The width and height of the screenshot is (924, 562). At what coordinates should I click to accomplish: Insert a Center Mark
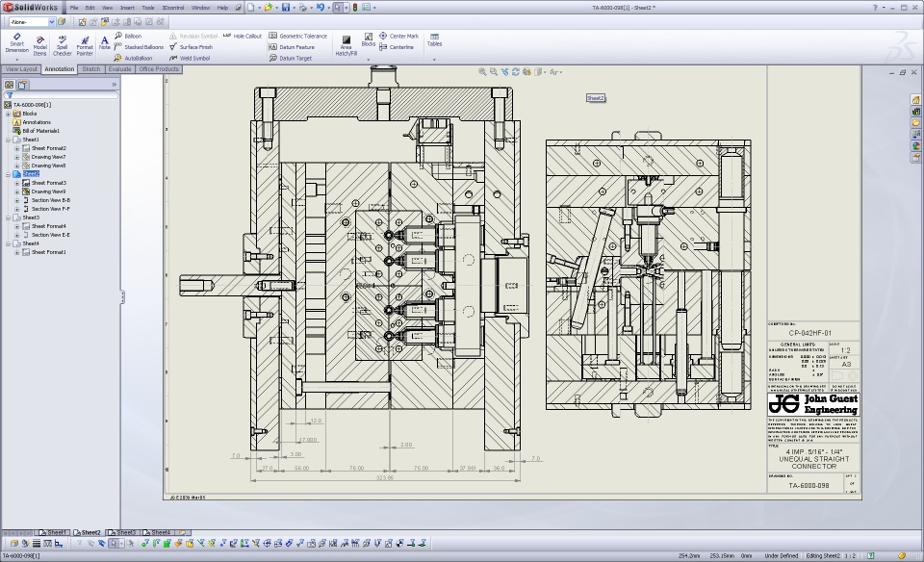(x=398, y=36)
